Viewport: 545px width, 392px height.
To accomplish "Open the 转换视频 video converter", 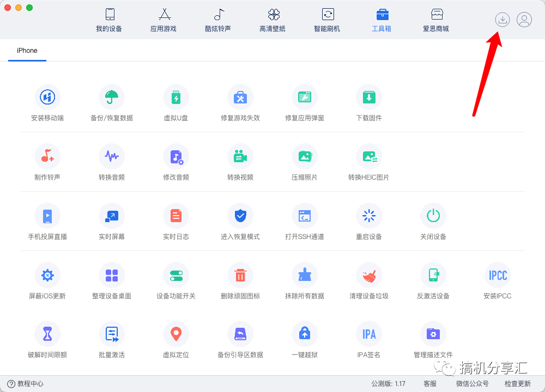I will (x=240, y=162).
